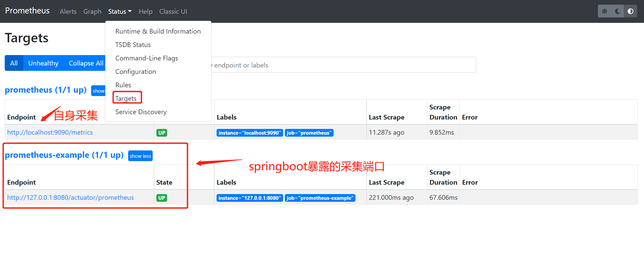
Task: Switch to light theme sun icon
Action: click(604, 11)
